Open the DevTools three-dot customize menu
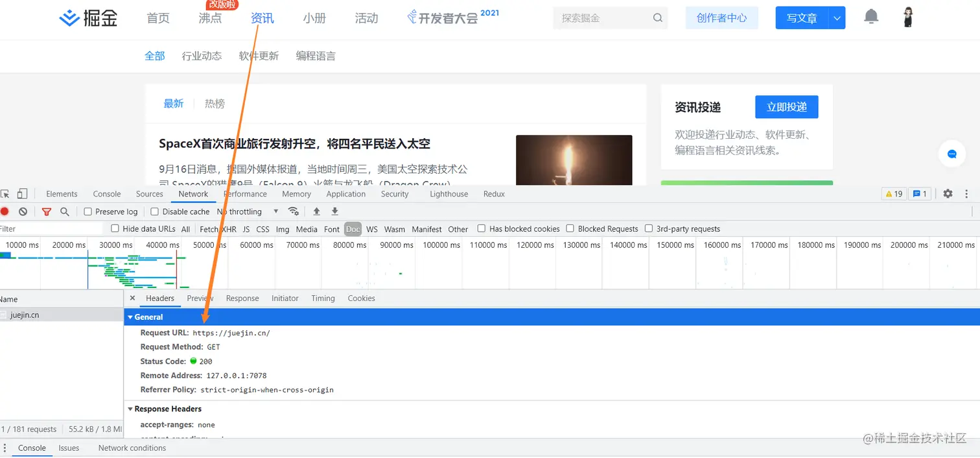 [967, 194]
